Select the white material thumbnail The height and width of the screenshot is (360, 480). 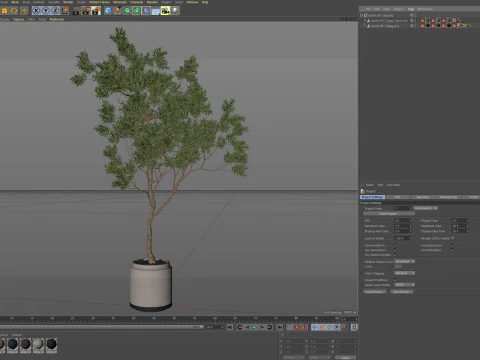tap(38, 344)
